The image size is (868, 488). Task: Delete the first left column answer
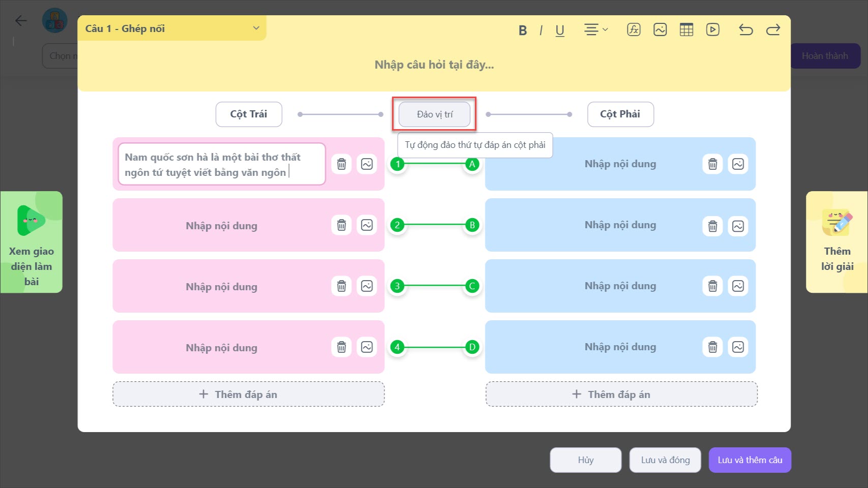coord(342,164)
